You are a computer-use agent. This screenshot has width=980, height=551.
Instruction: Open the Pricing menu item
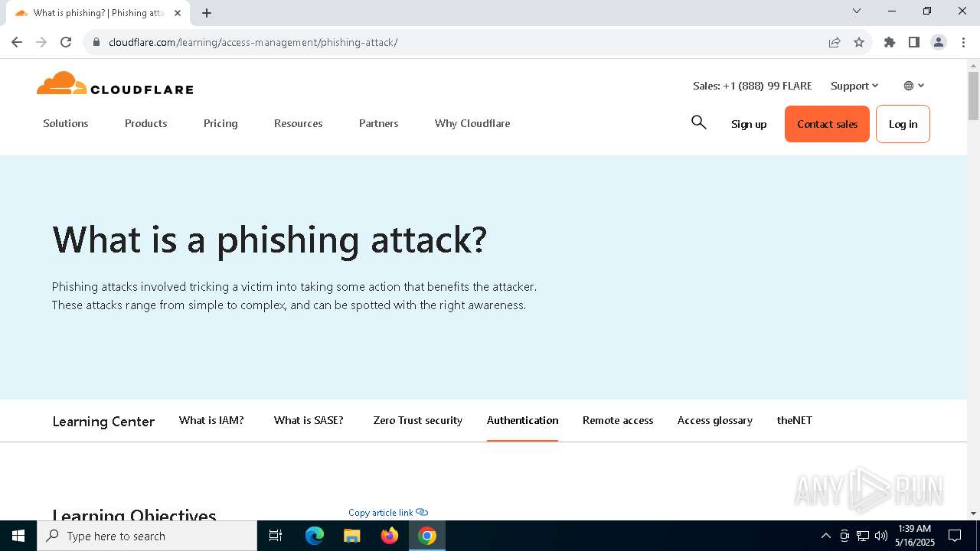coord(220,123)
